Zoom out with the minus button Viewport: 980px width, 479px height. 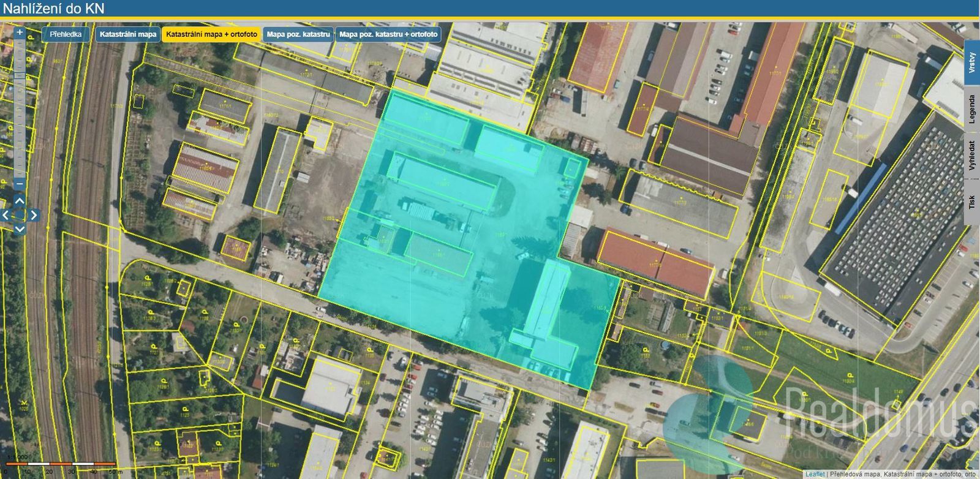(x=20, y=183)
